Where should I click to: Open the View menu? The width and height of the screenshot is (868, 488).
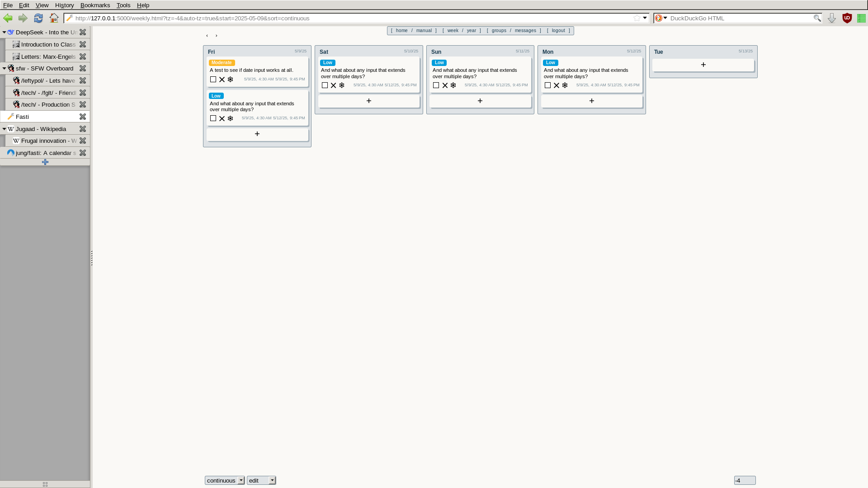tap(42, 5)
